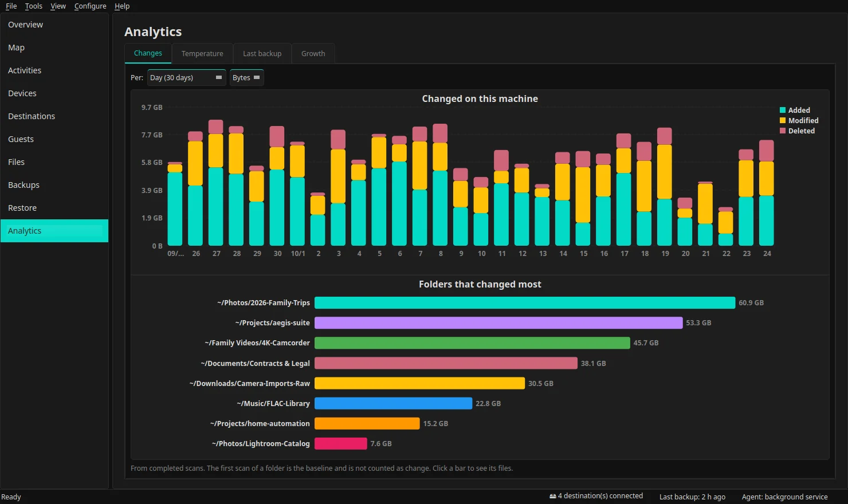
Task: Click the Added legend color swatch
Action: coord(783,110)
